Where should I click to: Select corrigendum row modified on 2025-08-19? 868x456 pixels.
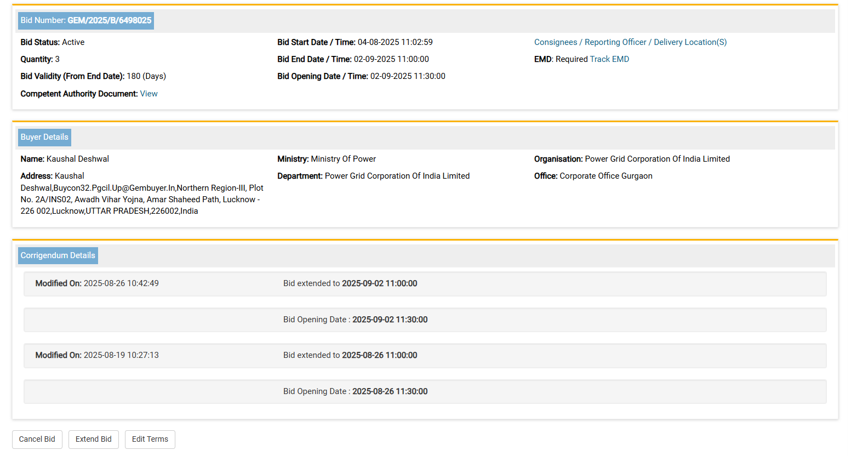click(425, 356)
